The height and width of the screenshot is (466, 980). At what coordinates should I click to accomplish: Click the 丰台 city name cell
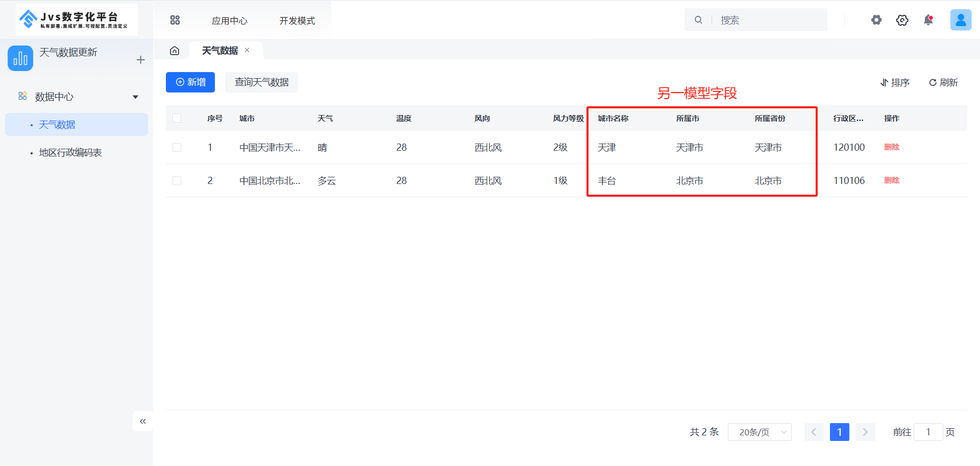pos(607,180)
